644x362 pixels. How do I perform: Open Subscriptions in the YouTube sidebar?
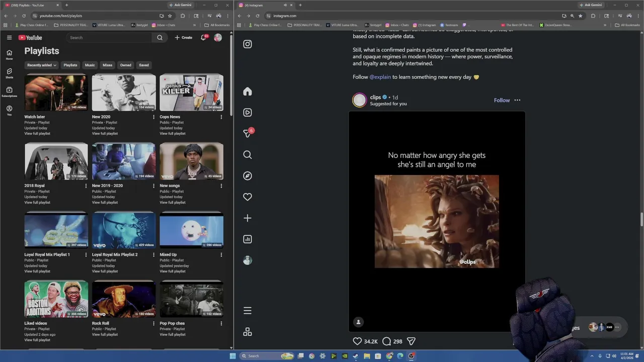9,92
